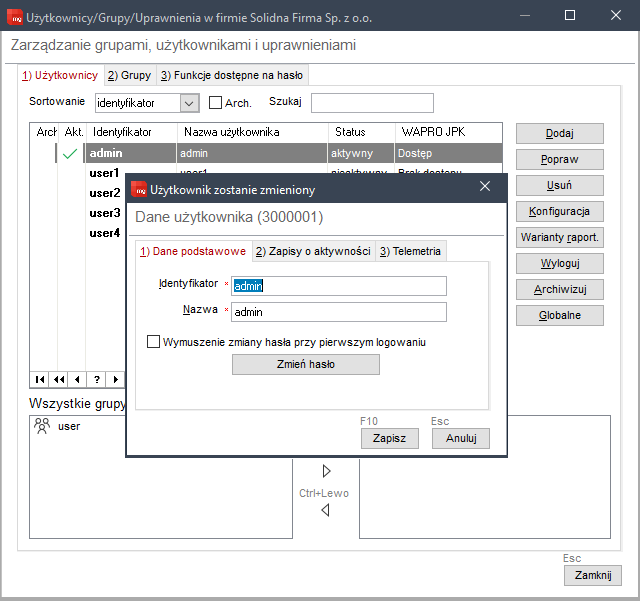Select user3 in the list
Viewport: 640px width, 602px height.
tap(105, 213)
